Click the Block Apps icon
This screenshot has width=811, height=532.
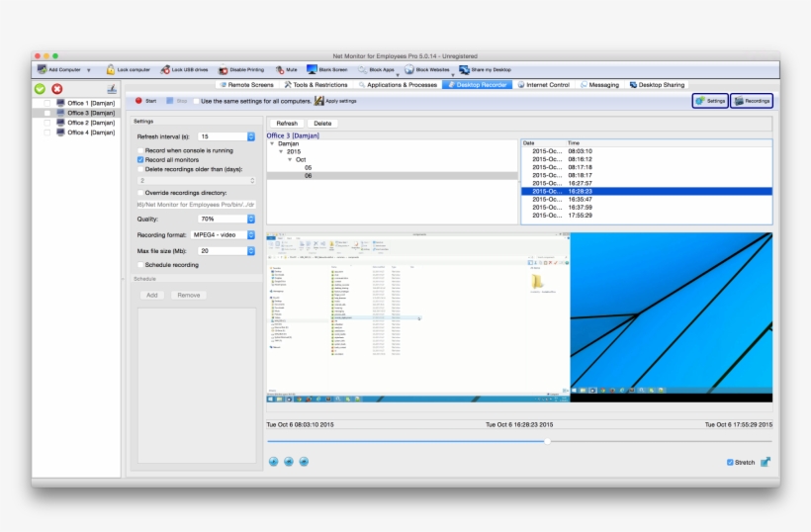[362, 69]
